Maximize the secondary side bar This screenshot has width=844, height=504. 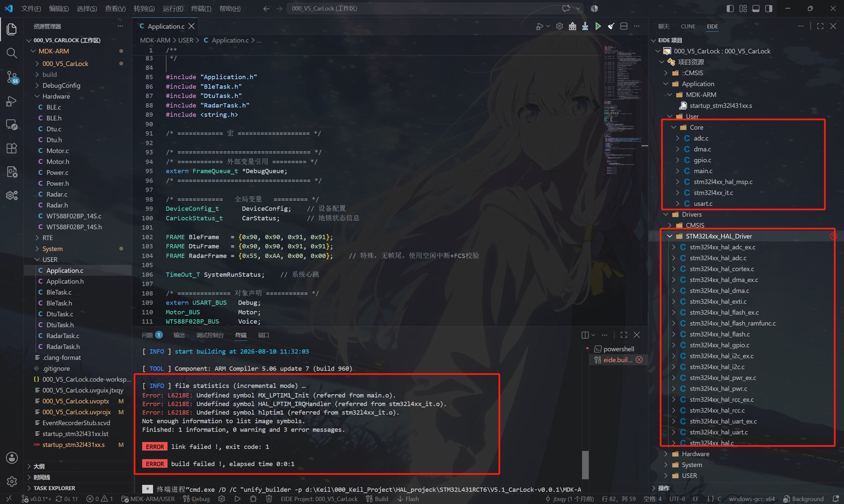pyautogui.click(x=820, y=26)
